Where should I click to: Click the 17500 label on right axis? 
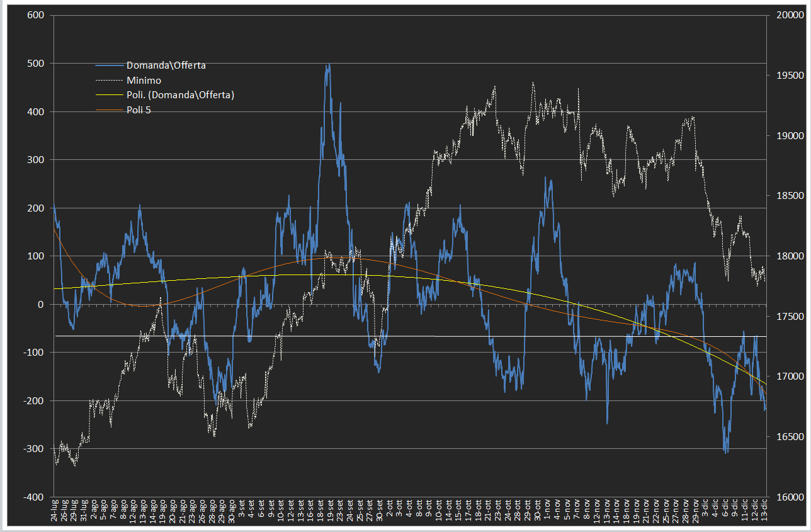click(790, 317)
